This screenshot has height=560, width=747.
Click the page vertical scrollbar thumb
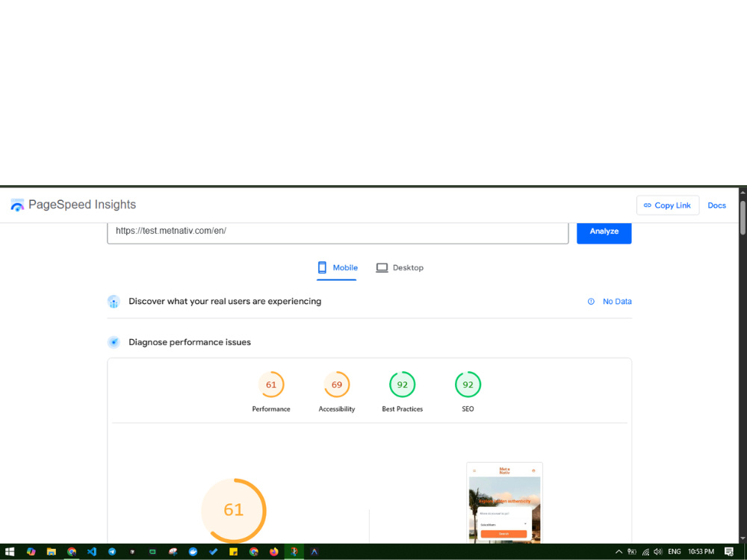[743, 217]
